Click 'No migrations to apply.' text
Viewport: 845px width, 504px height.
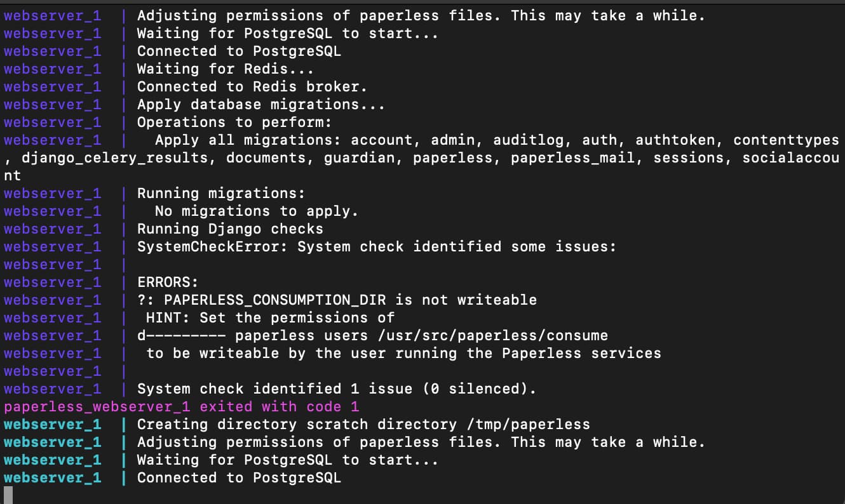257,211
